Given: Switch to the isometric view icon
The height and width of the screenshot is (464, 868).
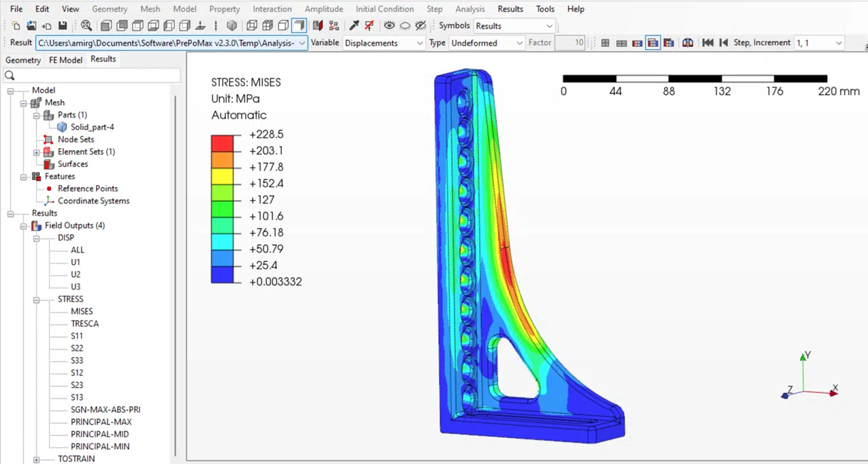Looking at the screenshot, I should click(x=231, y=25).
